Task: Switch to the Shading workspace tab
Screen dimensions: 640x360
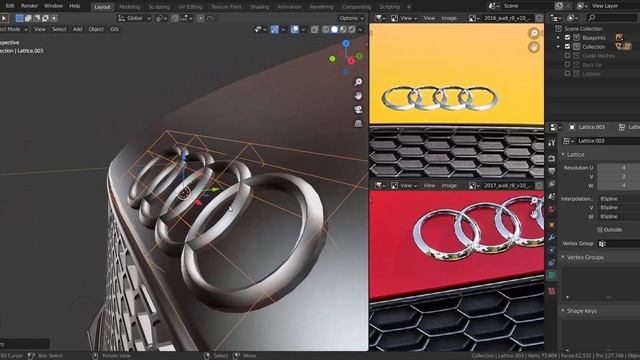Action: [x=259, y=7]
